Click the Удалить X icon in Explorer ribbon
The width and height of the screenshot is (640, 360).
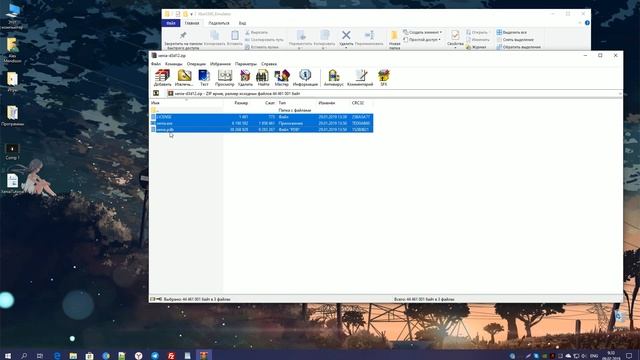click(346, 35)
